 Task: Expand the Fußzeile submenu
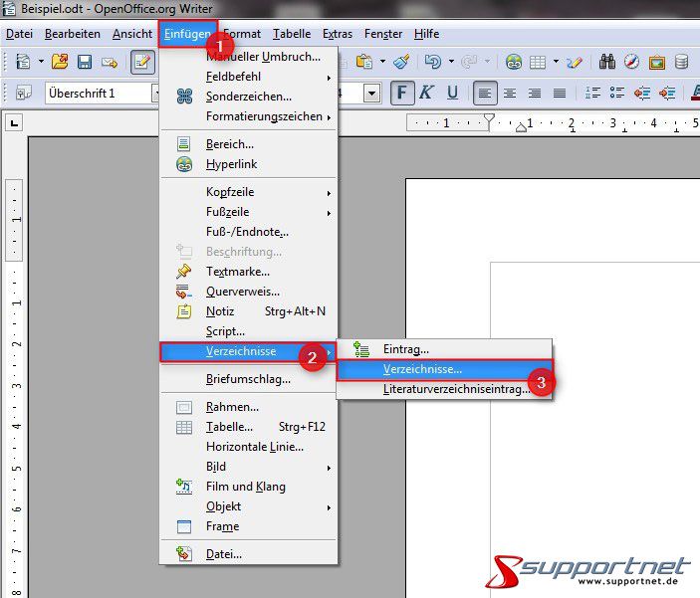[x=248, y=212]
